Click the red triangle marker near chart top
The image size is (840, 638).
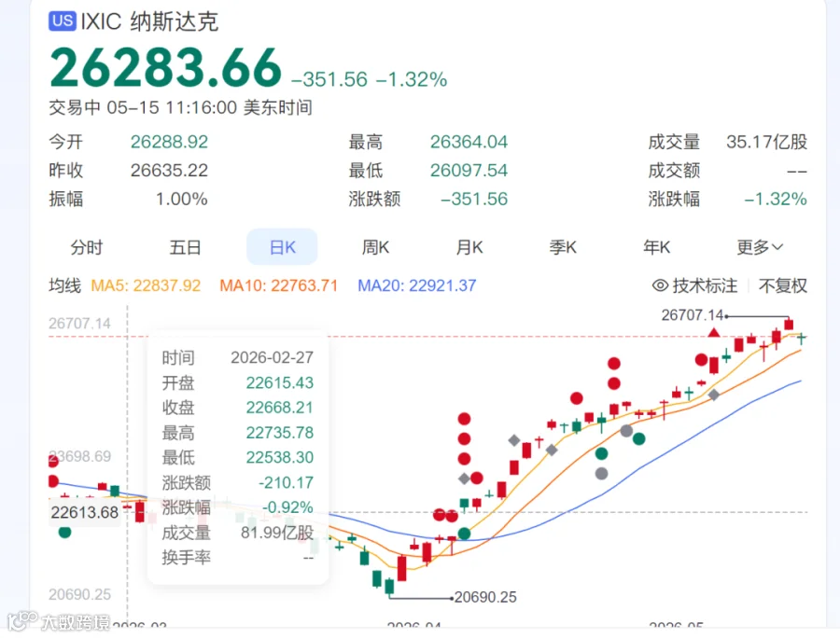(714, 333)
